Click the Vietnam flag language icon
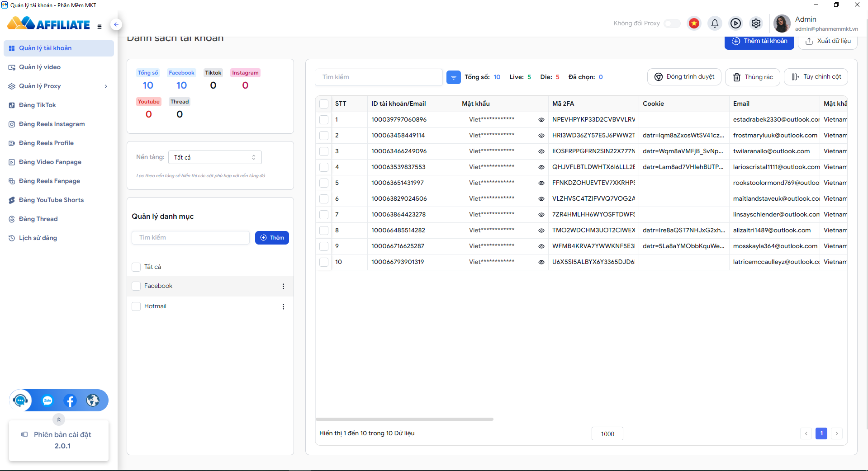The width and height of the screenshot is (868, 471). pos(694,23)
